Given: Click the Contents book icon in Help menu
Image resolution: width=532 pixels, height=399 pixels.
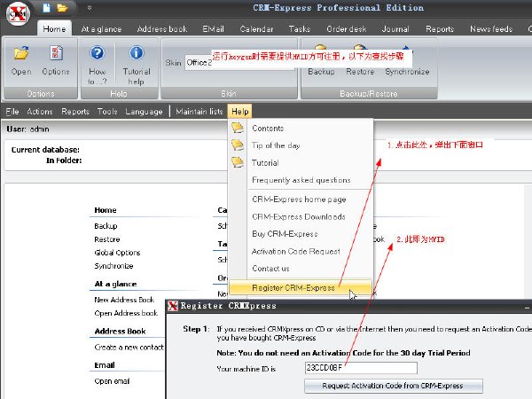Looking at the screenshot, I should 238,128.
